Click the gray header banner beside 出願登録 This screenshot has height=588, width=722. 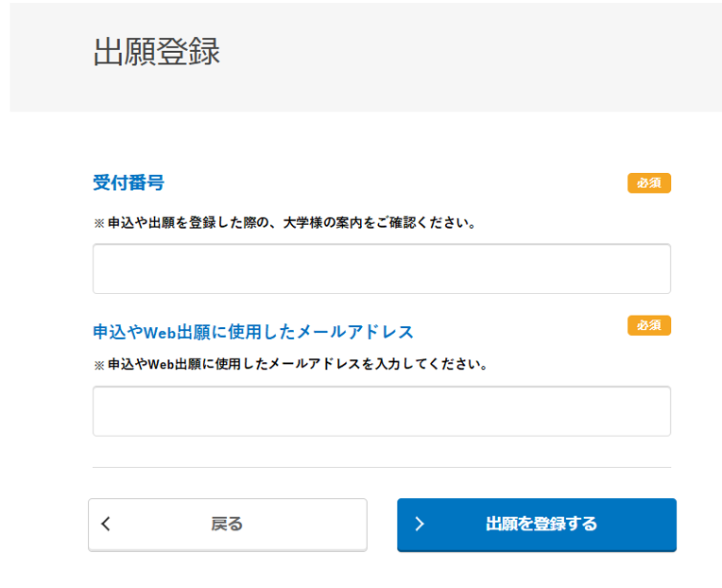[x=473, y=55]
